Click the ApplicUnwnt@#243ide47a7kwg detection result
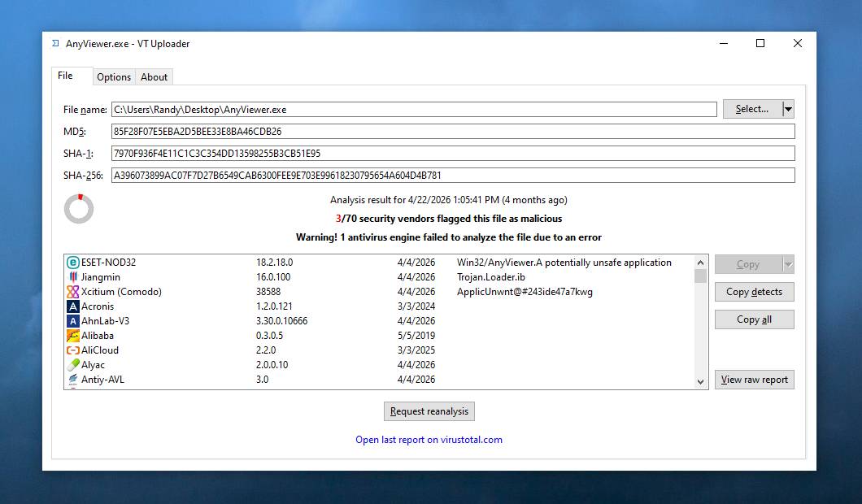Screen dimensions: 862x504 [525, 292]
